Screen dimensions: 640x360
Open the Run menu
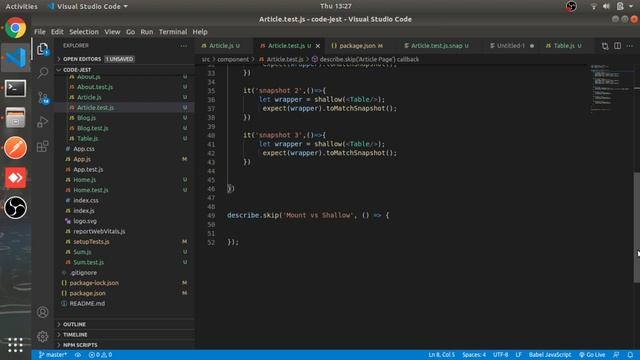(x=147, y=32)
